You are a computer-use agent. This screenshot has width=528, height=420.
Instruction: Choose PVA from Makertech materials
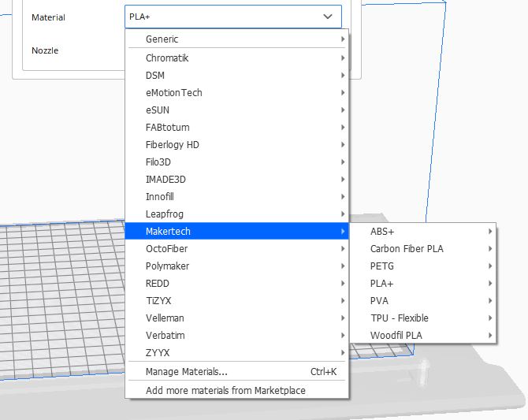pos(379,301)
